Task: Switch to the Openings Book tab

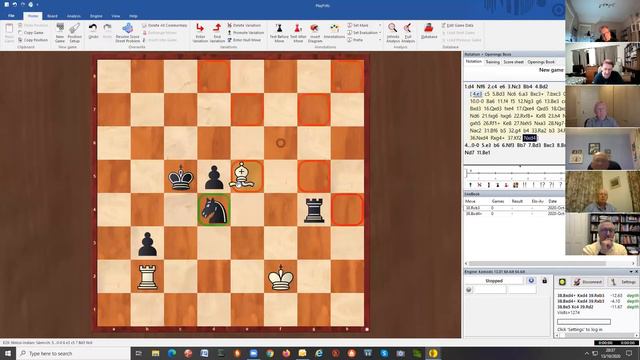Action: [x=541, y=62]
